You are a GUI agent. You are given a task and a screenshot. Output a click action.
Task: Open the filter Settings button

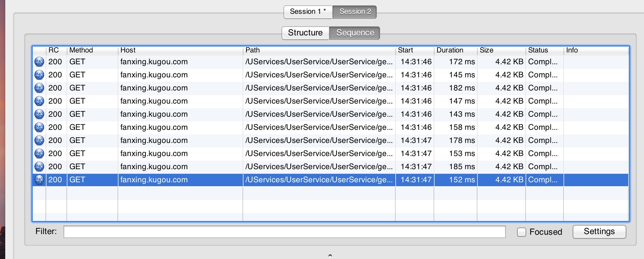pyautogui.click(x=599, y=231)
